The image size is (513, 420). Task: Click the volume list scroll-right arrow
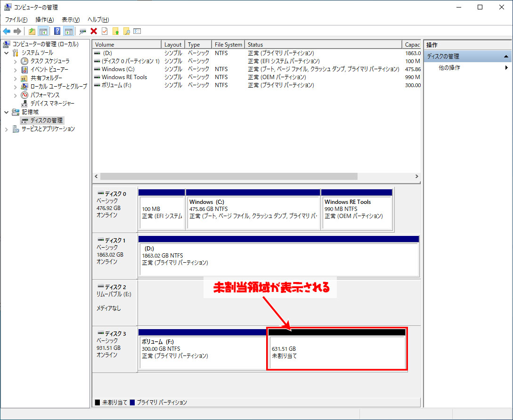click(416, 176)
